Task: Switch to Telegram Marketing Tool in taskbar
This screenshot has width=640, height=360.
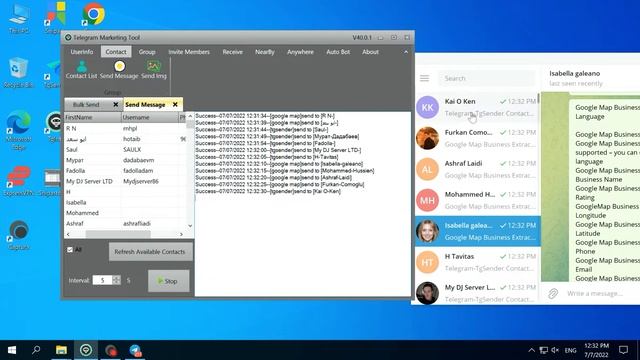Action: click(x=86, y=350)
